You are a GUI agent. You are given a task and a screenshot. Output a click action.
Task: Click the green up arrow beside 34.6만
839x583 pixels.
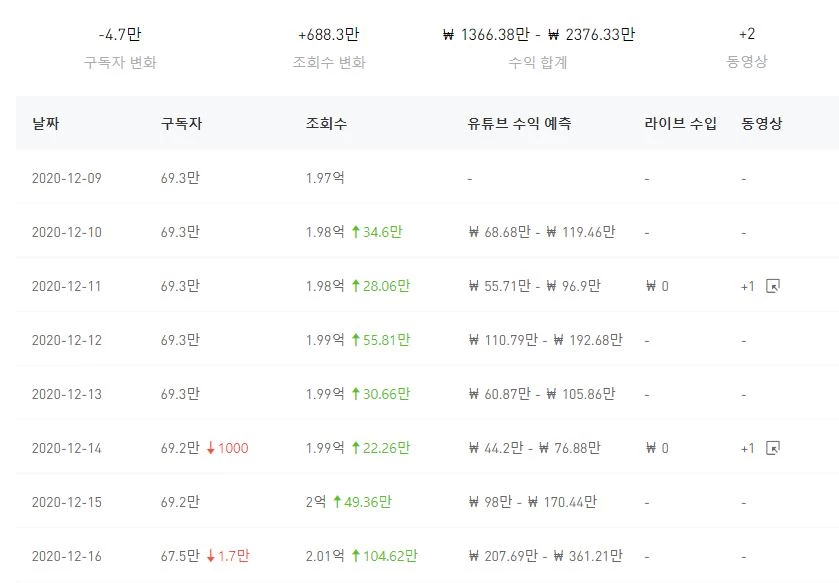pyautogui.click(x=355, y=232)
